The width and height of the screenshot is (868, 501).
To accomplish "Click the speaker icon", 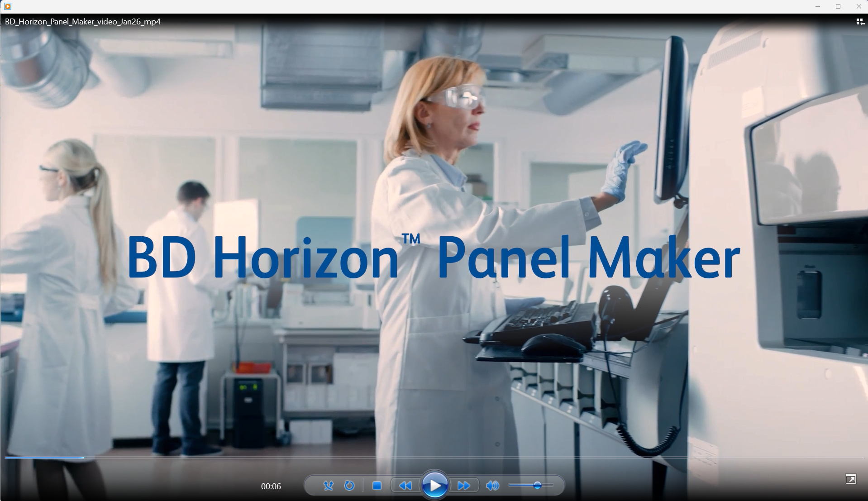I will (x=493, y=485).
